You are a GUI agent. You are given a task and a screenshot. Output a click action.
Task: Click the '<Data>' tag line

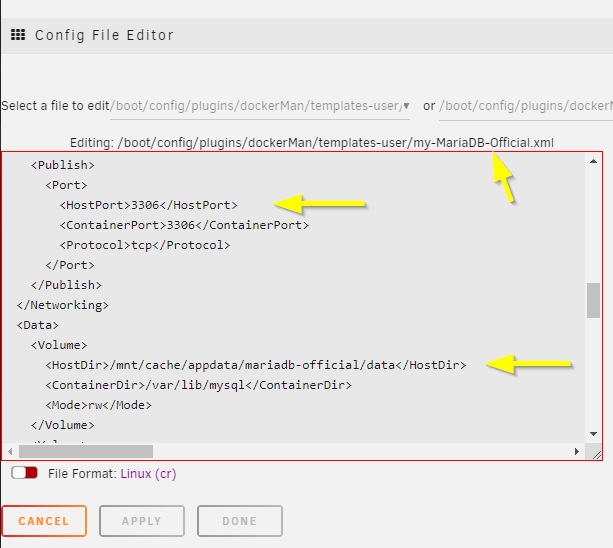pos(38,325)
